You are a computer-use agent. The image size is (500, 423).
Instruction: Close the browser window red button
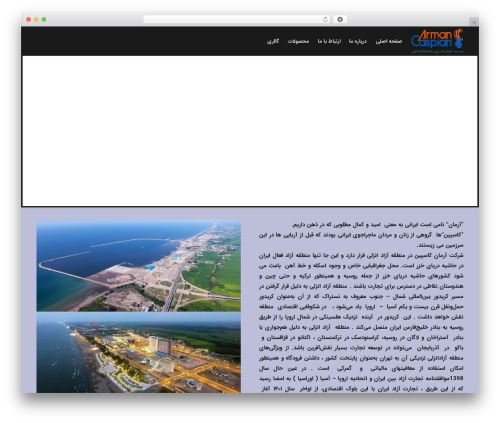tap(29, 19)
